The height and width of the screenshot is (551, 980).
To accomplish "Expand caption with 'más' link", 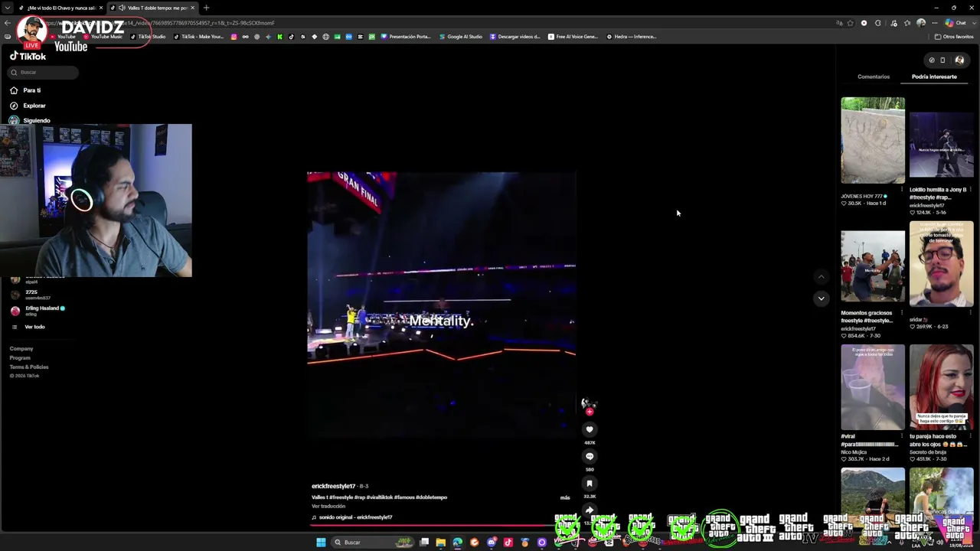I will tap(565, 497).
